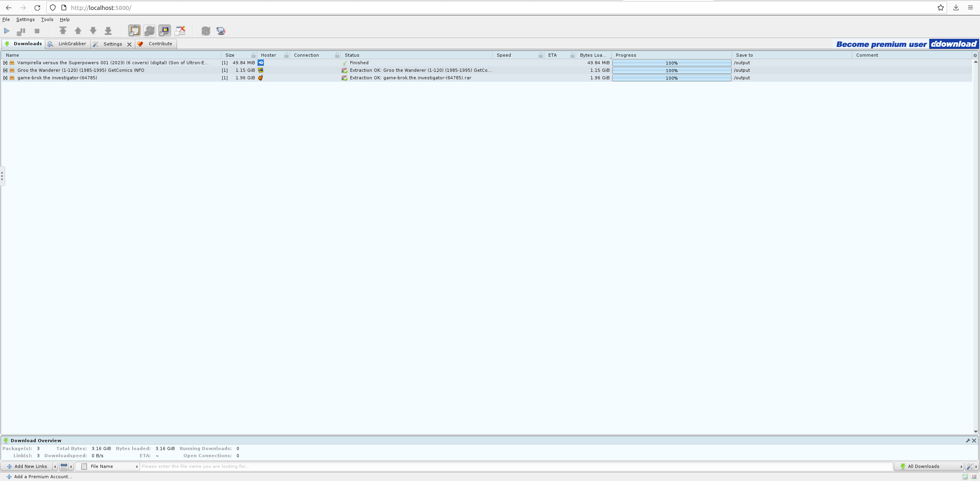Screen dimensions: 980x481
Task: Click the Start Downloads play icon
Action: (7, 31)
